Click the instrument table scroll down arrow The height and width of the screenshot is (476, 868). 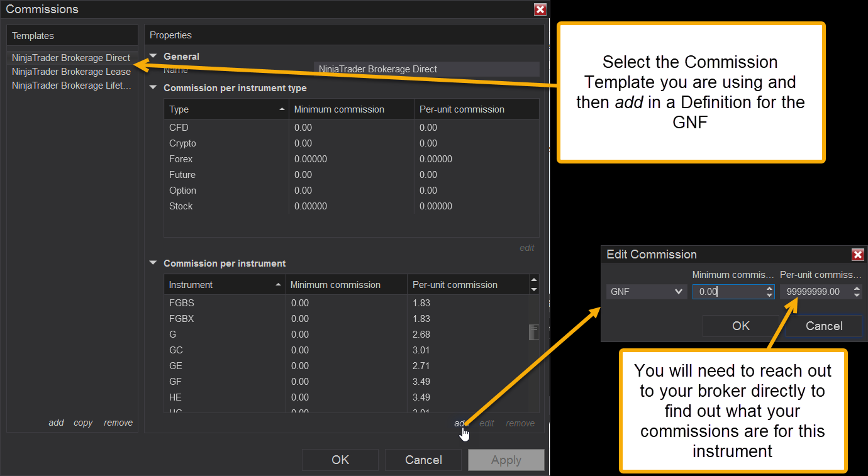[x=534, y=289]
